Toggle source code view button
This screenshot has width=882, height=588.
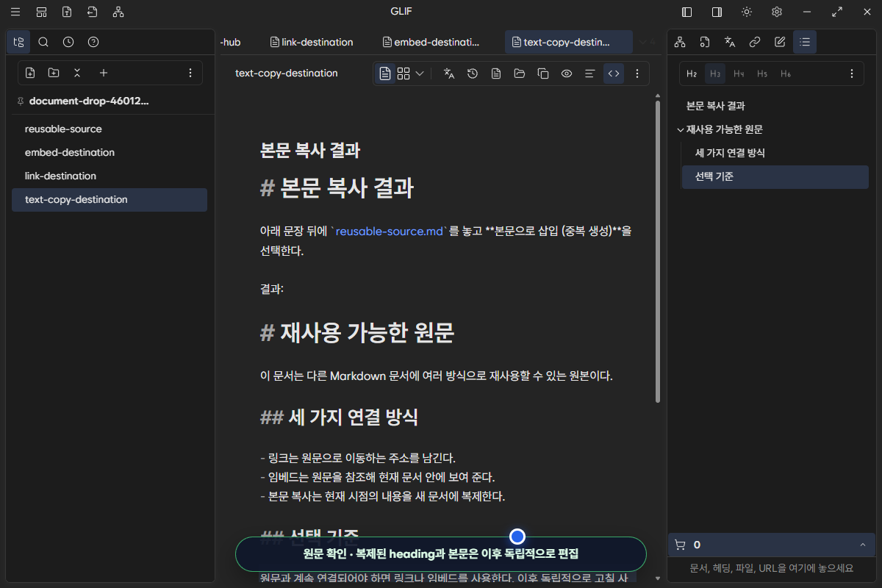tap(614, 73)
